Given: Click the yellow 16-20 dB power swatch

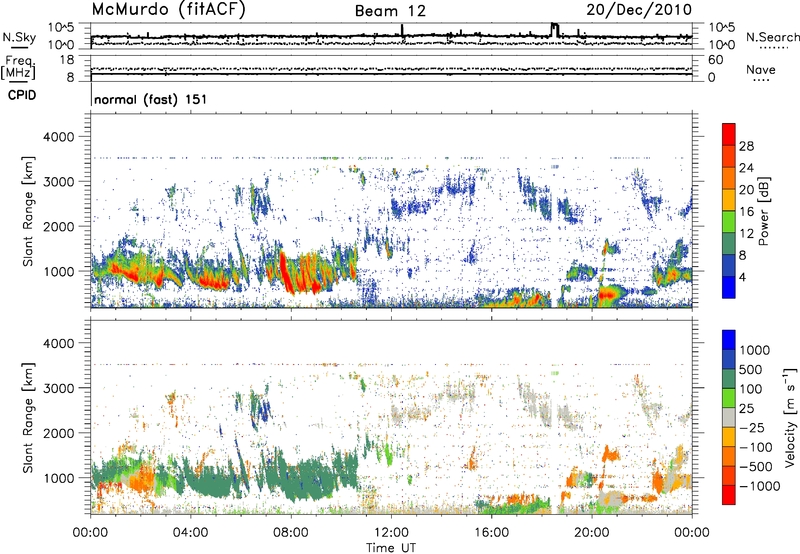Looking at the screenshot, I should pyautogui.click(x=729, y=200).
